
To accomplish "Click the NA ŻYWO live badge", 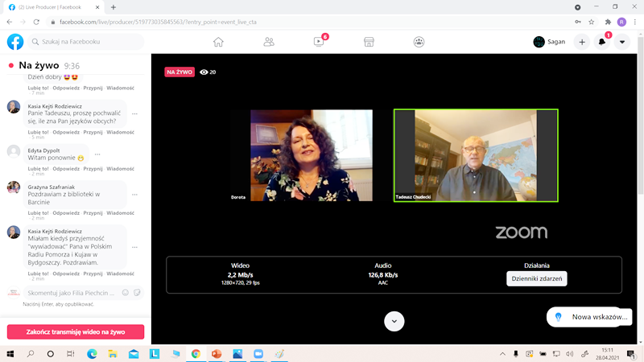I will 180,72.
